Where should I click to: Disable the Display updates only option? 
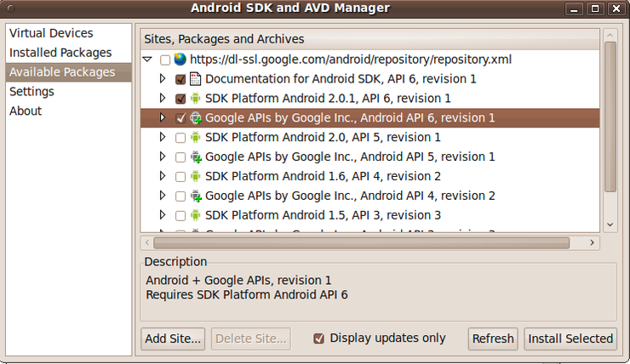tap(318, 338)
